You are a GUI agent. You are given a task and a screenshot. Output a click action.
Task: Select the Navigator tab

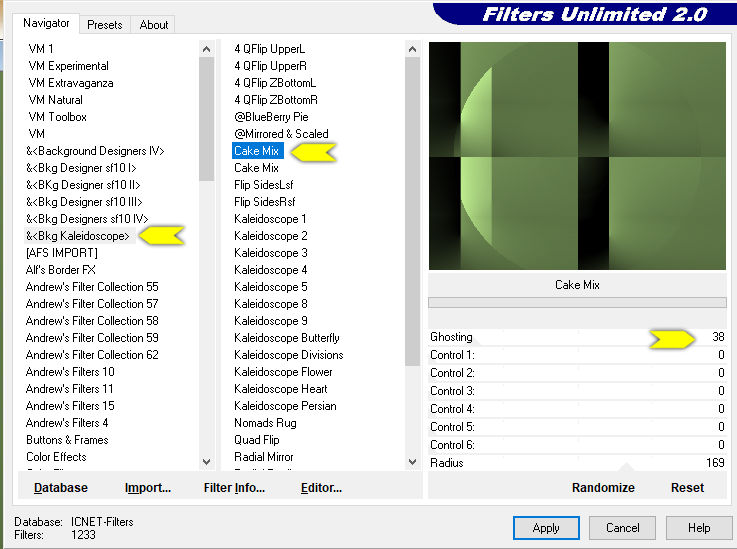coord(47,23)
